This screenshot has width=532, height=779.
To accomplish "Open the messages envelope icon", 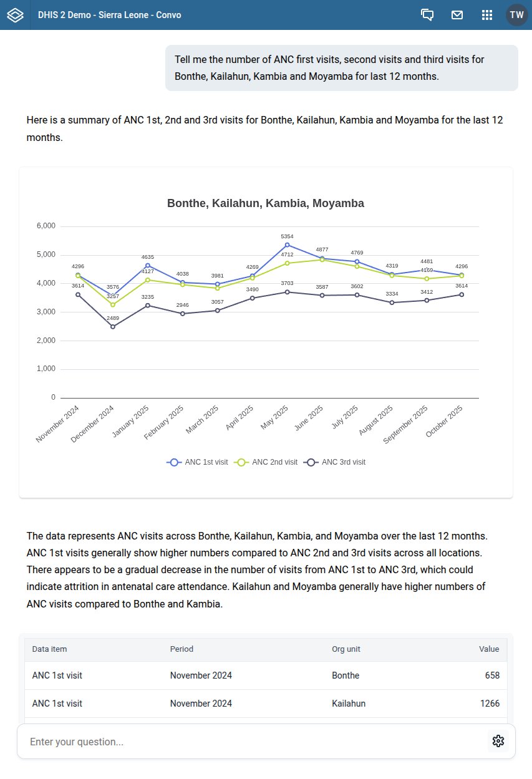I will [457, 15].
